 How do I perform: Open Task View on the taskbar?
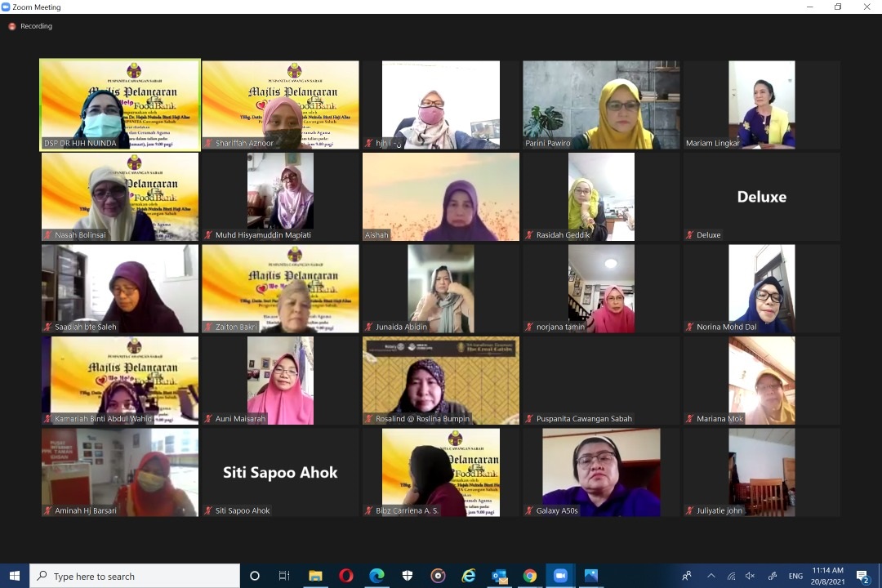(284, 576)
